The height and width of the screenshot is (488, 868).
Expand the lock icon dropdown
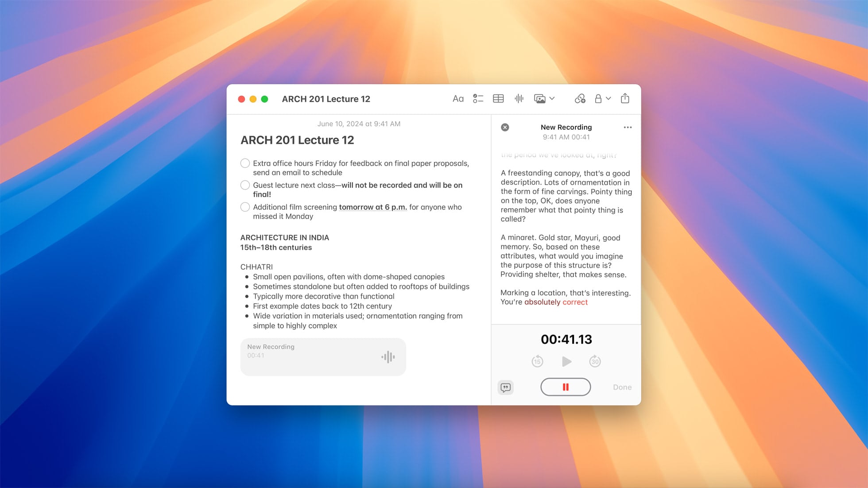[608, 98]
